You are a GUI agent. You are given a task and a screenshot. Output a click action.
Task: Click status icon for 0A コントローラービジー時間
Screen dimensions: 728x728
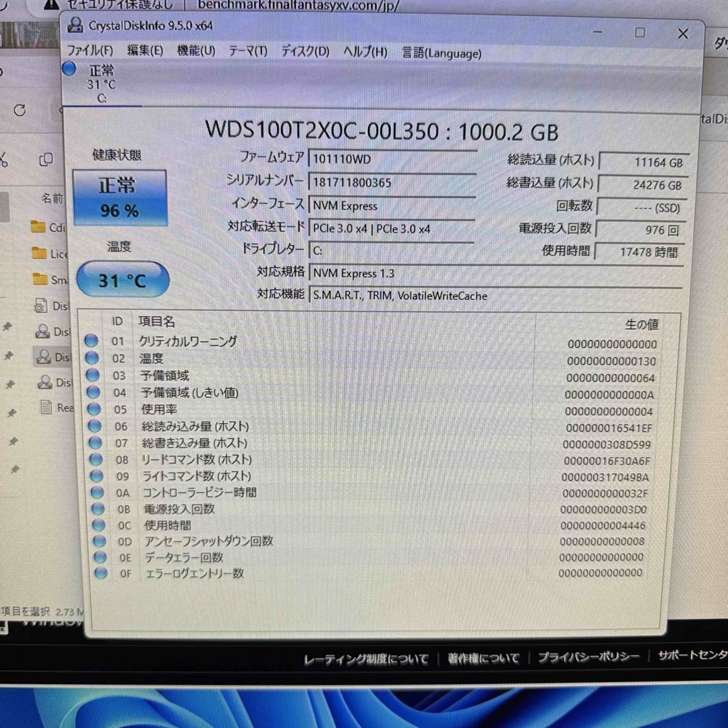98,492
